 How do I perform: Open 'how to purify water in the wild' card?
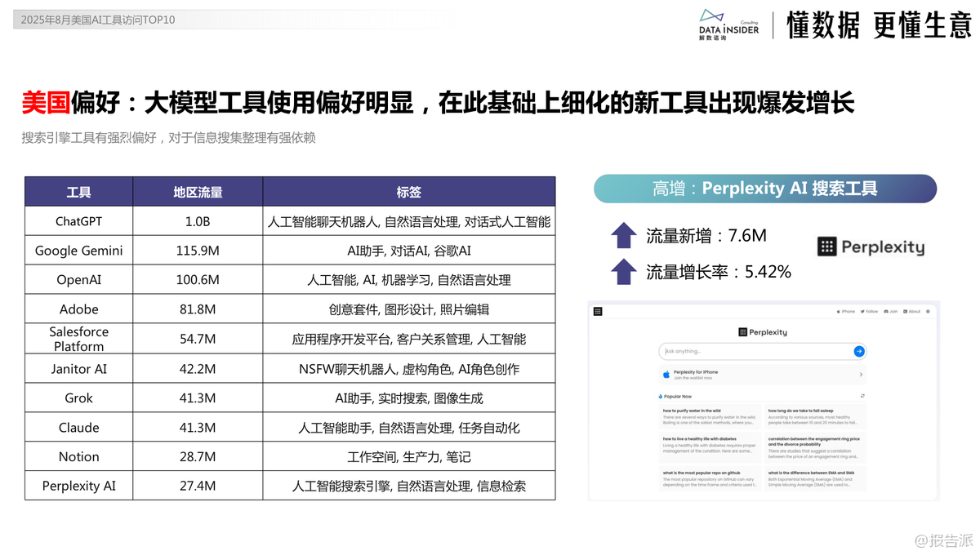(x=709, y=416)
